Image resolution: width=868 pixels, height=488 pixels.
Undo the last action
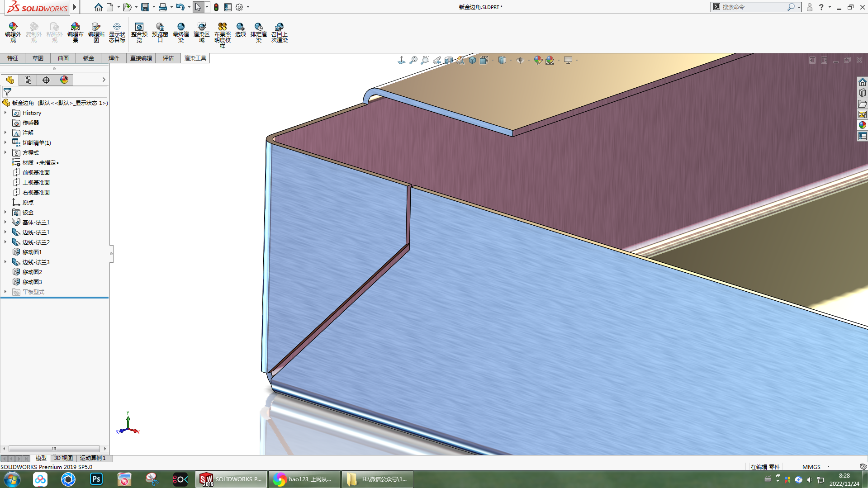tap(180, 7)
